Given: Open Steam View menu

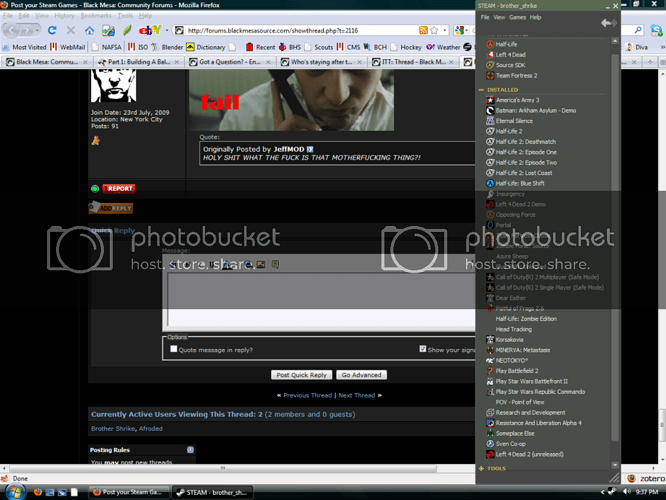Looking at the screenshot, I should [499, 17].
